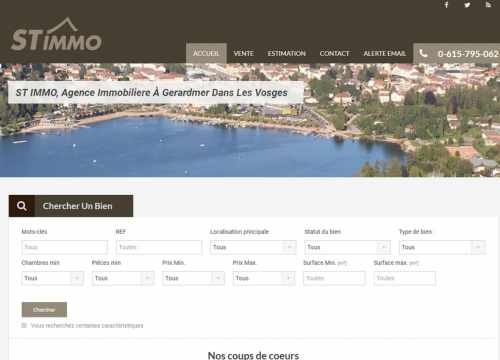Viewport: 500px width, 360px height.
Task: Open the Statut du bien dropdown
Action: 347,247
